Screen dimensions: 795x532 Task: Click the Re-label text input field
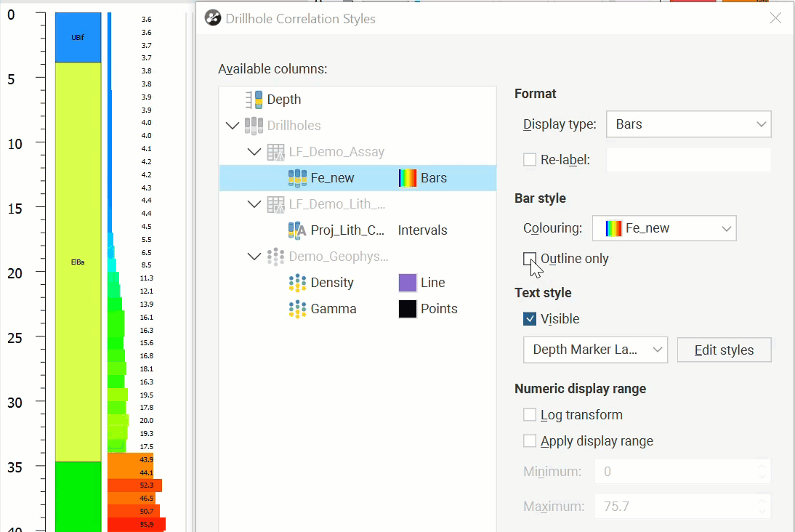688,160
